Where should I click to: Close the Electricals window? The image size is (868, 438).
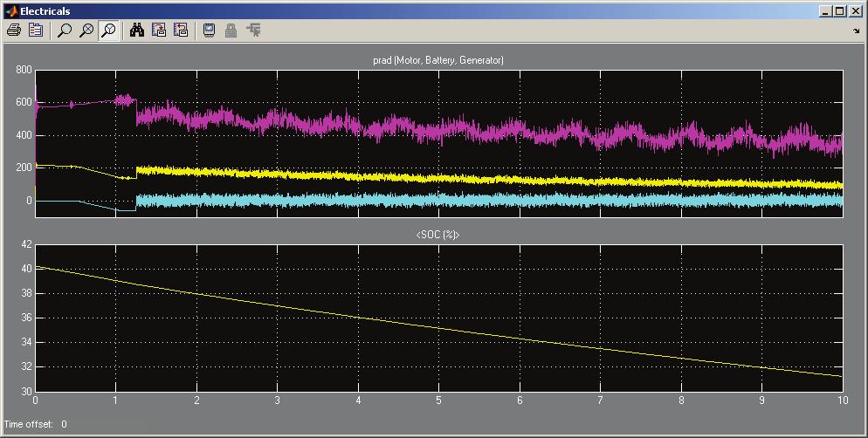click(x=855, y=11)
